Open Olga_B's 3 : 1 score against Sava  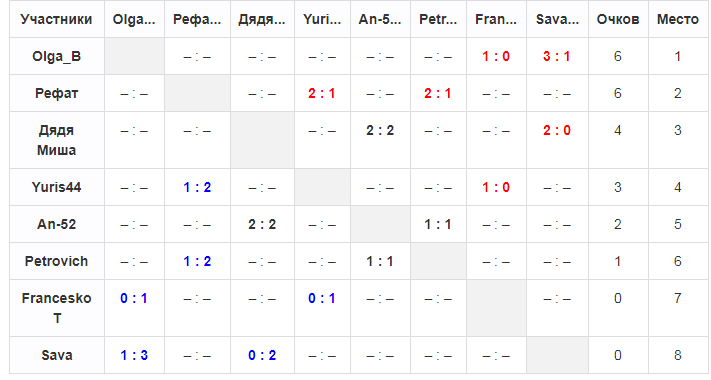coord(556,56)
